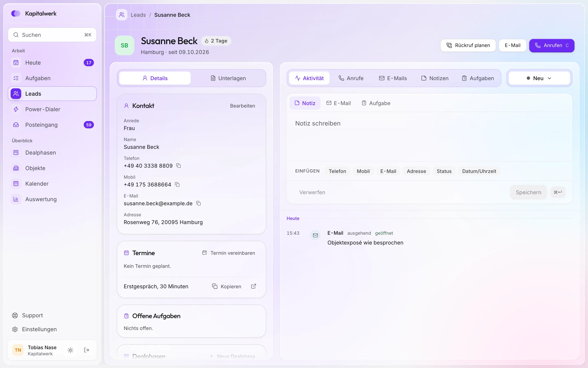The width and height of the screenshot is (588, 368).
Task: Switch to the Notizen tab
Action: tap(435, 78)
